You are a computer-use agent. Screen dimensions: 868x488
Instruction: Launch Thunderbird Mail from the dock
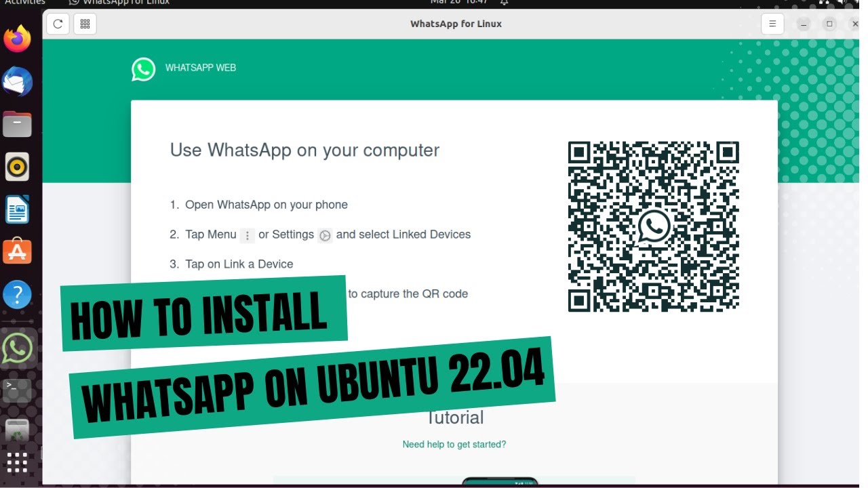(18, 82)
